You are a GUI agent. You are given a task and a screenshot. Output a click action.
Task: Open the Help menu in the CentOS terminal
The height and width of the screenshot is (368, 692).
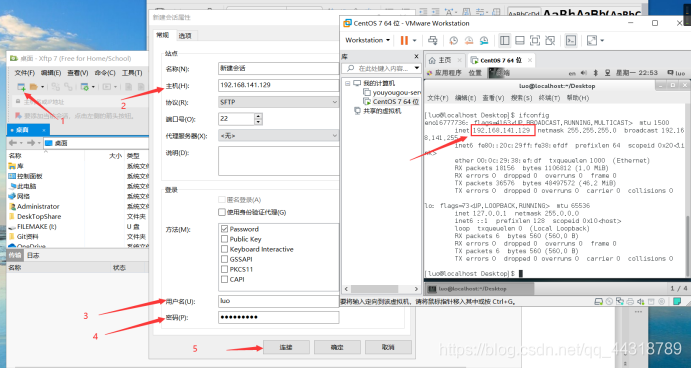click(x=578, y=98)
